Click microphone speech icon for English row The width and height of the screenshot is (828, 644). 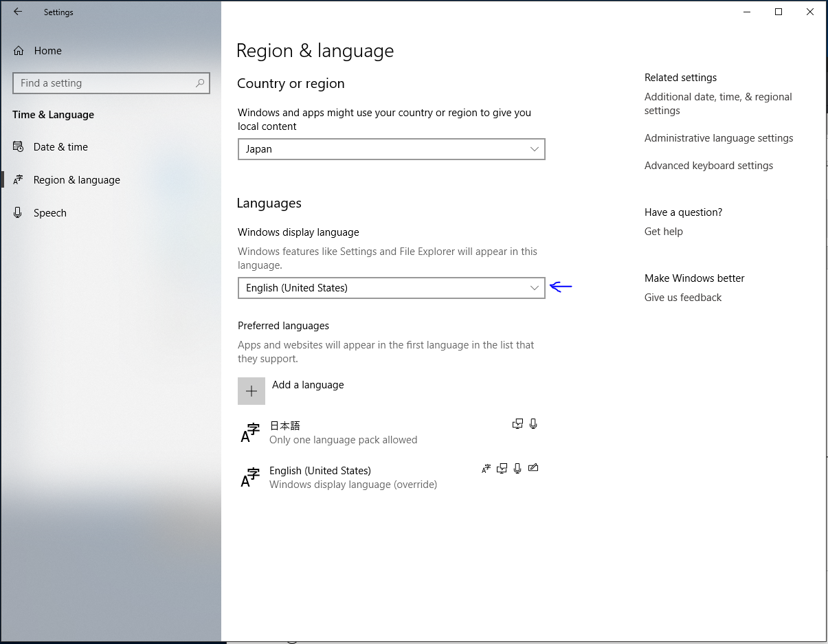[518, 469]
